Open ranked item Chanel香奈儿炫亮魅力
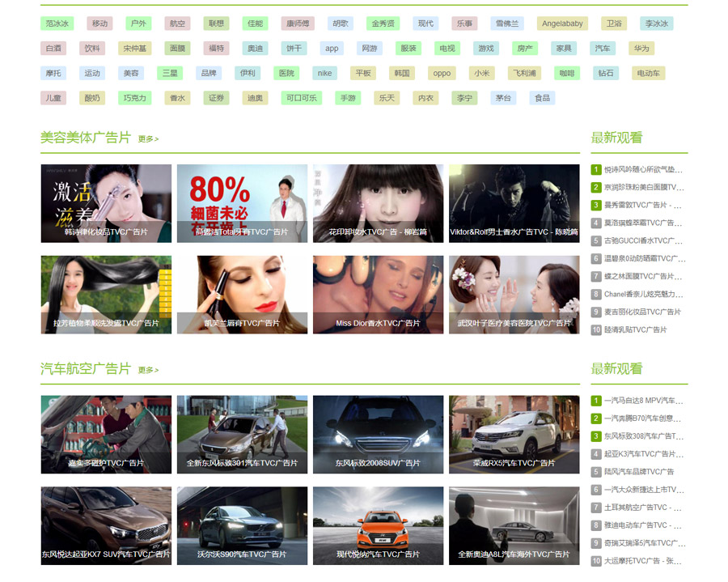 click(x=643, y=294)
